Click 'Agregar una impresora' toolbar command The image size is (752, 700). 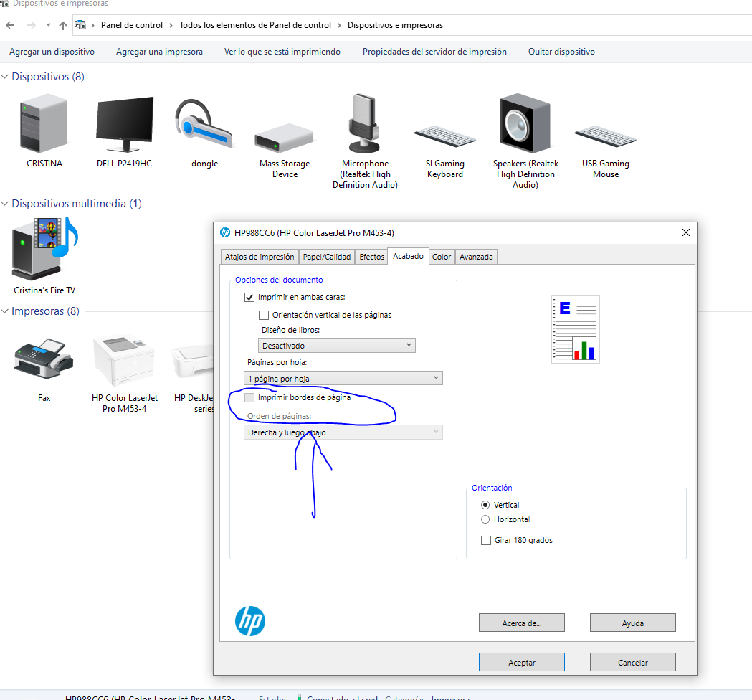point(159,52)
